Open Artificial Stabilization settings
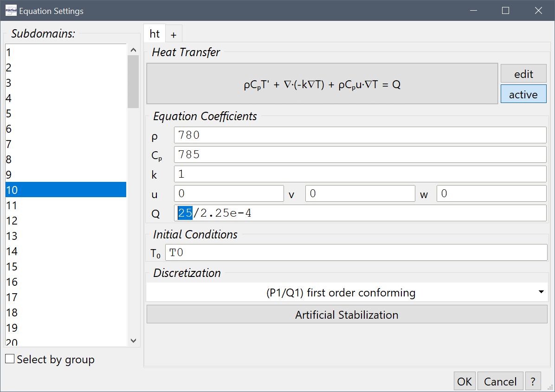Viewport: 555px width, 392px height. tap(347, 315)
